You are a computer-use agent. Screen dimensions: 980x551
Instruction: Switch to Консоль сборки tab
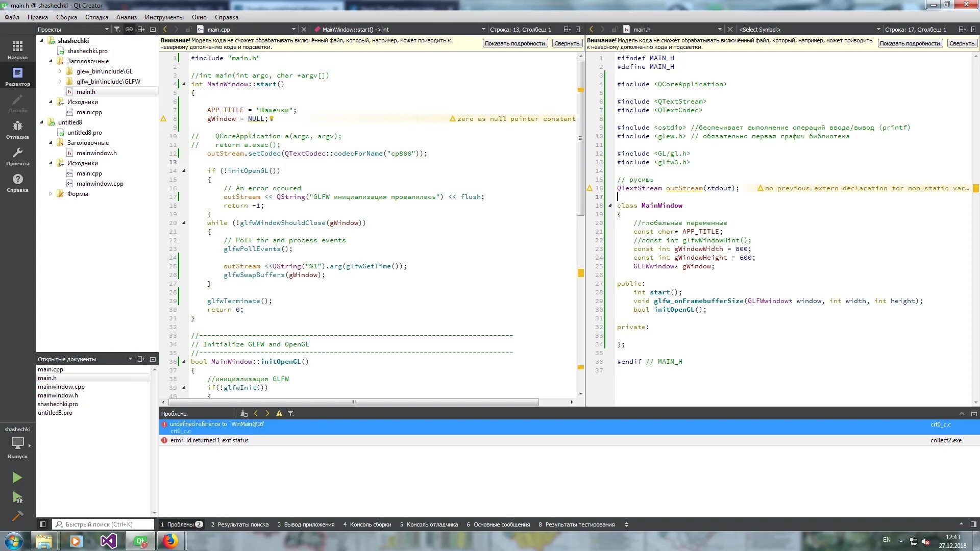367,524
